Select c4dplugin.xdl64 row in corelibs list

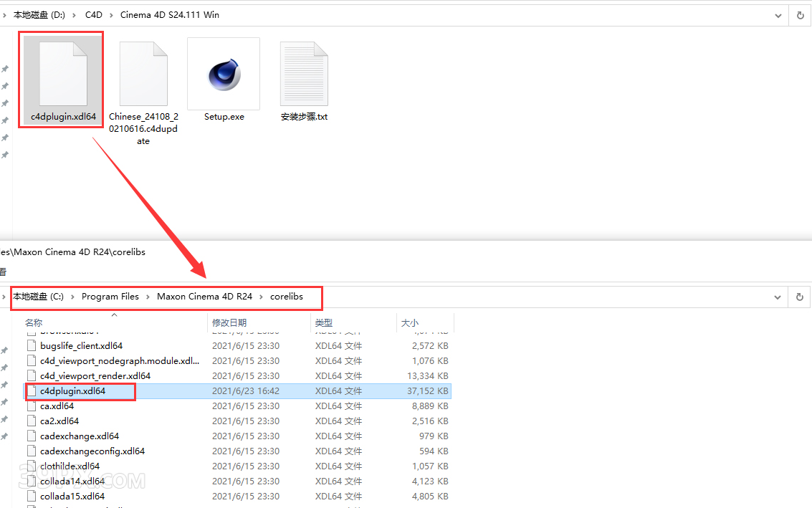(72, 391)
